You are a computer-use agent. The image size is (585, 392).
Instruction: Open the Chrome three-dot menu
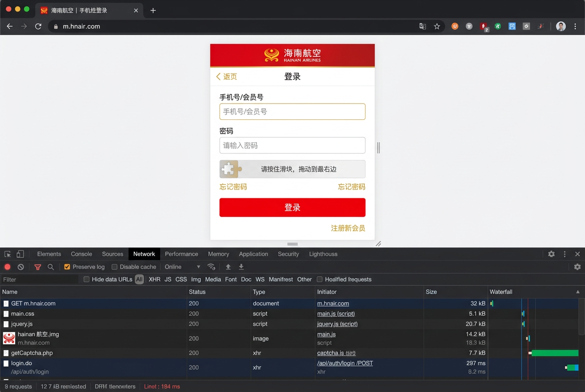pyautogui.click(x=575, y=26)
